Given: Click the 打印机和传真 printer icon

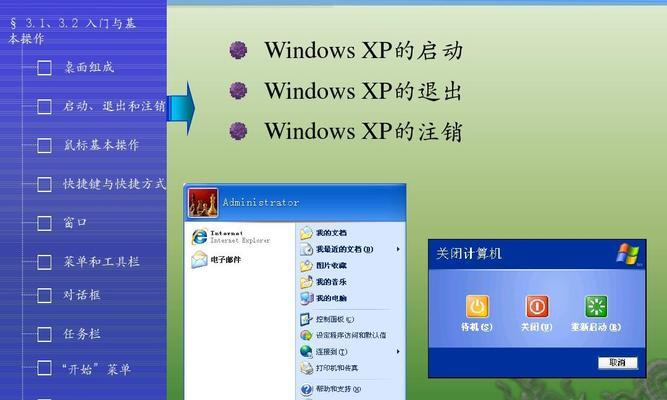Looking at the screenshot, I should click(306, 368).
